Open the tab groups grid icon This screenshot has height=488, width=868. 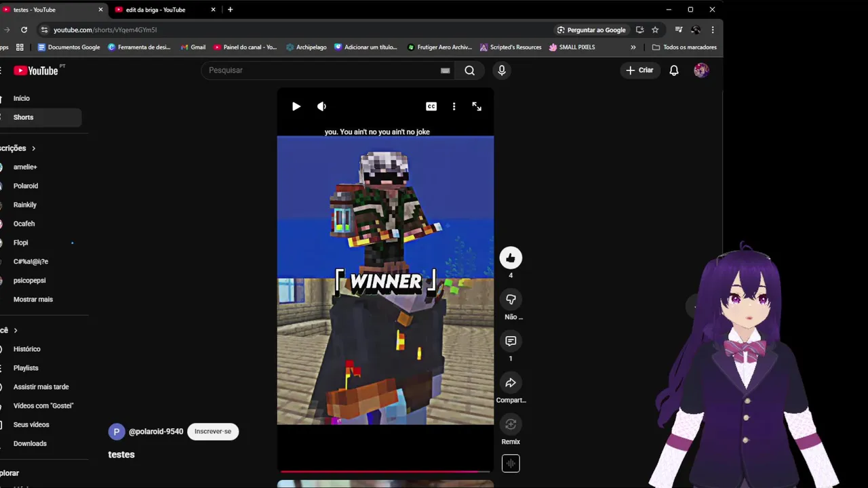pyautogui.click(x=20, y=47)
